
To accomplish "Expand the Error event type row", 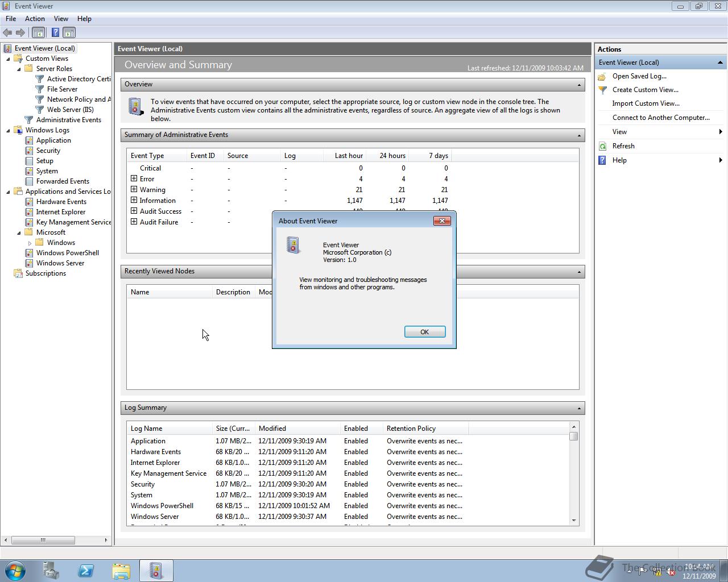I will 134,178.
